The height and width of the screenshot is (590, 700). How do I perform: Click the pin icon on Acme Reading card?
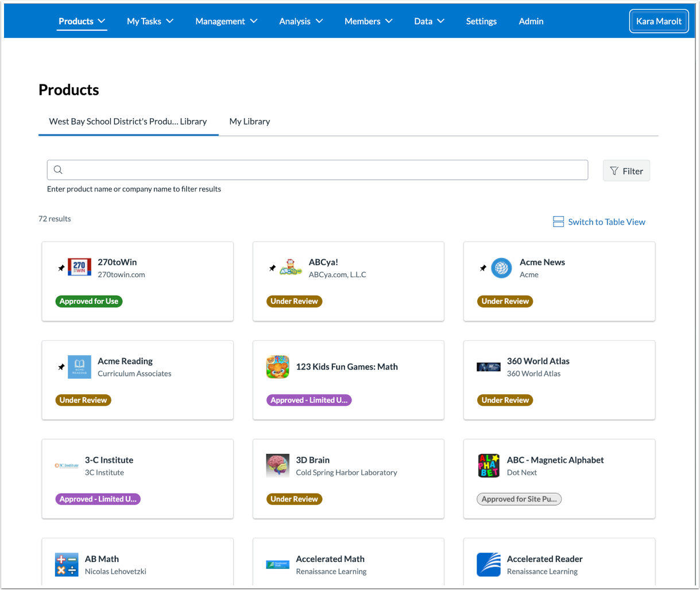click(x=61, y=367)
